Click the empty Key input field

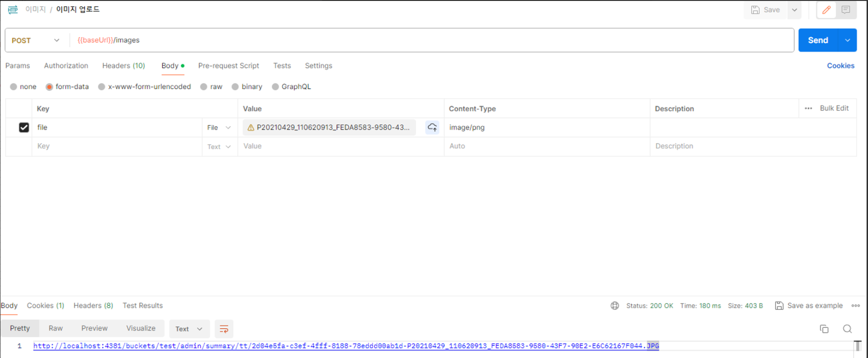[117, 146]
